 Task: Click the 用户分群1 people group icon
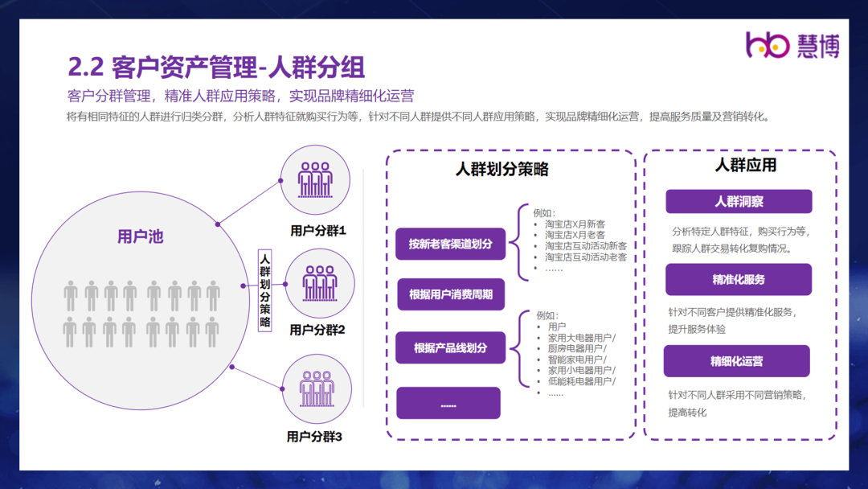coord(315,180)
